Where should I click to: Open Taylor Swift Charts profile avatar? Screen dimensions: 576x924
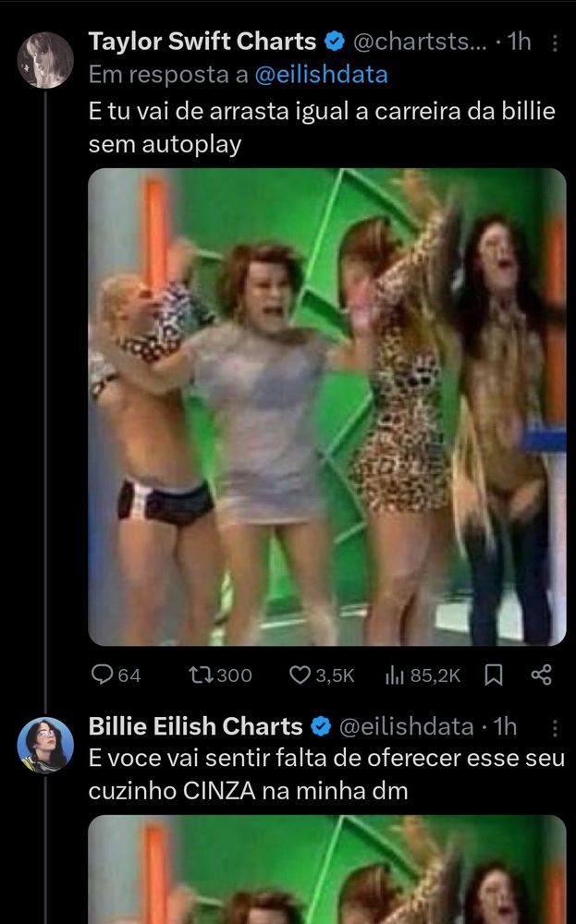[x=45, y=59]
